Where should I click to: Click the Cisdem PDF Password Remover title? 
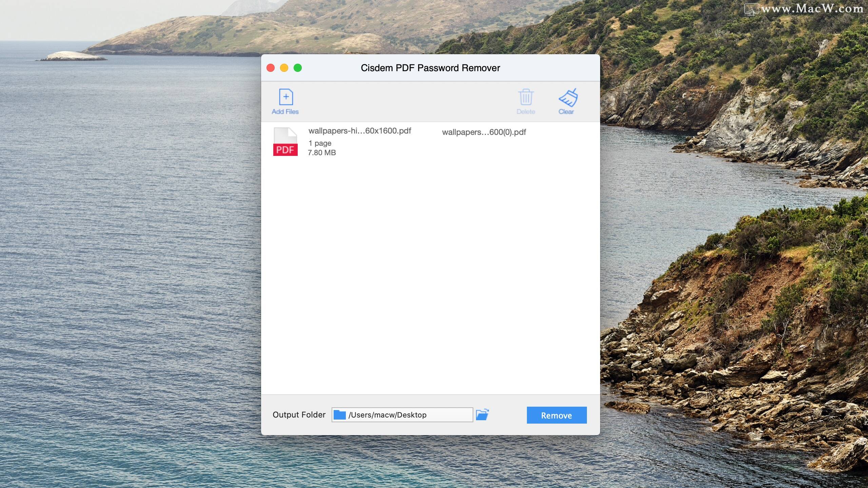pos(430,68)
